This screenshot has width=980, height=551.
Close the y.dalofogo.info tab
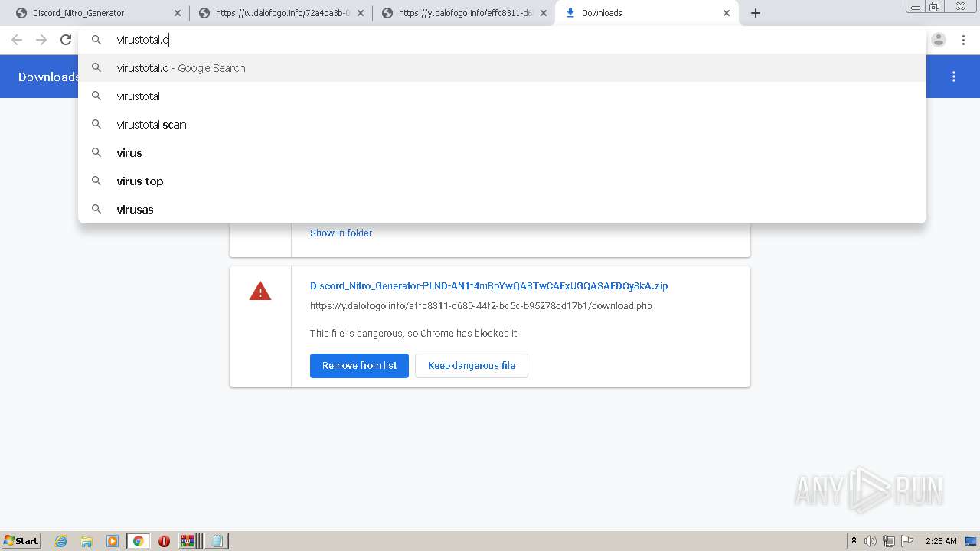(544, 13)
